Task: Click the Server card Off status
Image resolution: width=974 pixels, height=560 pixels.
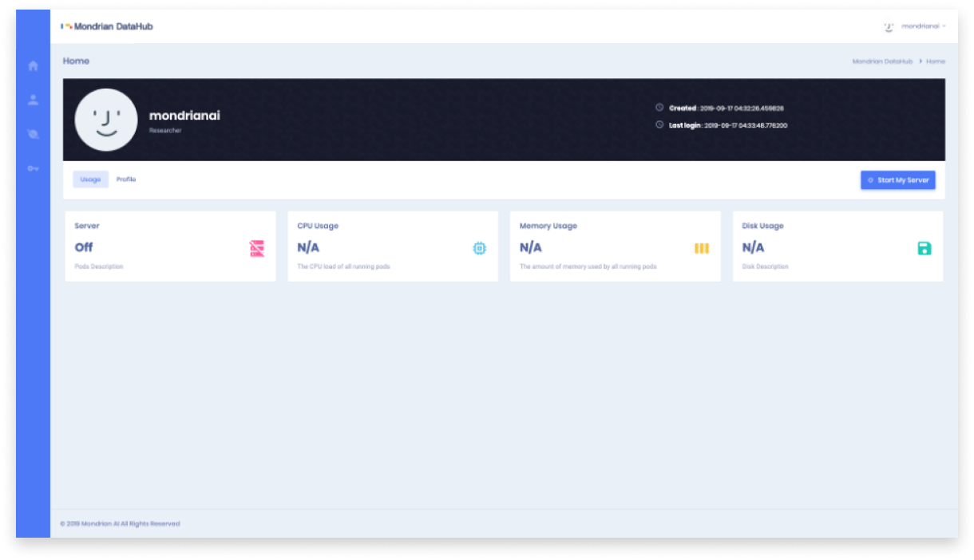Action: pos(84,247)
